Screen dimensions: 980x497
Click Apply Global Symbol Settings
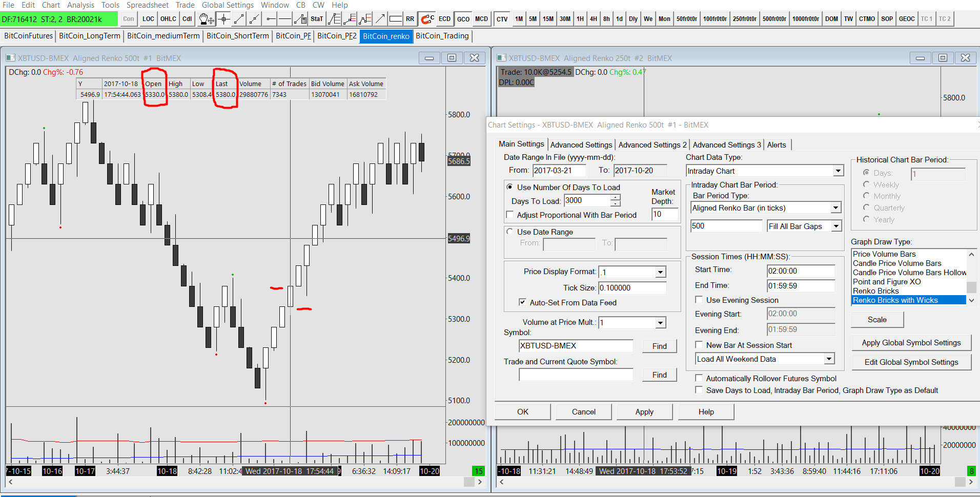tap(911, 343)
